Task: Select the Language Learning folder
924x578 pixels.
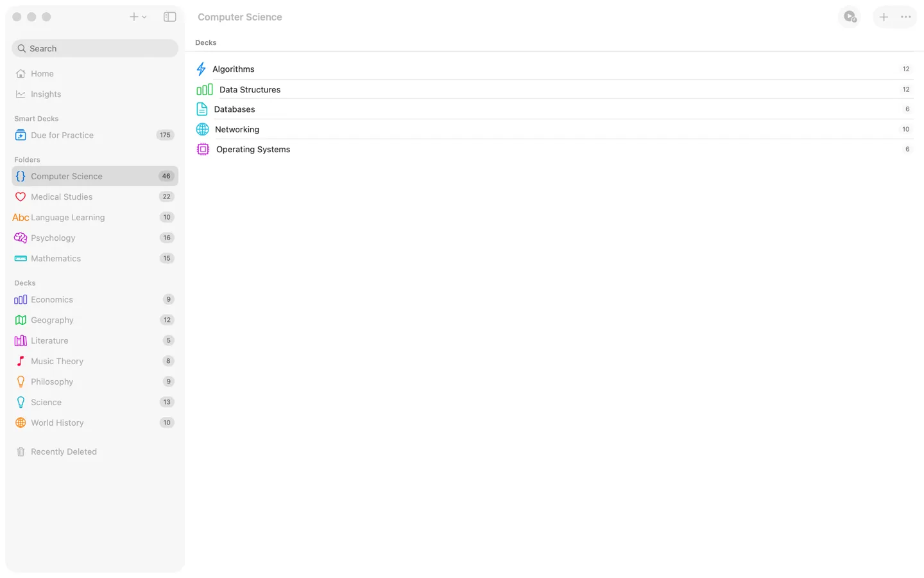Action: tap(95, 217)
